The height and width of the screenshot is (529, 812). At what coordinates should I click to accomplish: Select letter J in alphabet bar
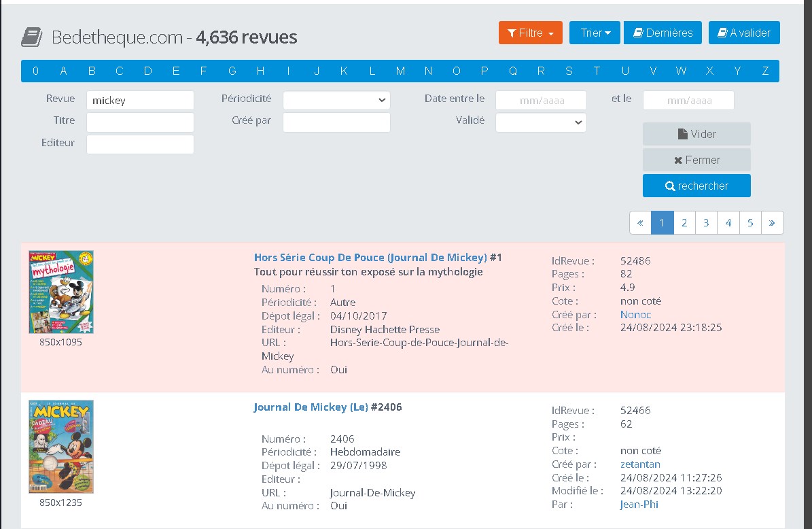click(317, 71)
